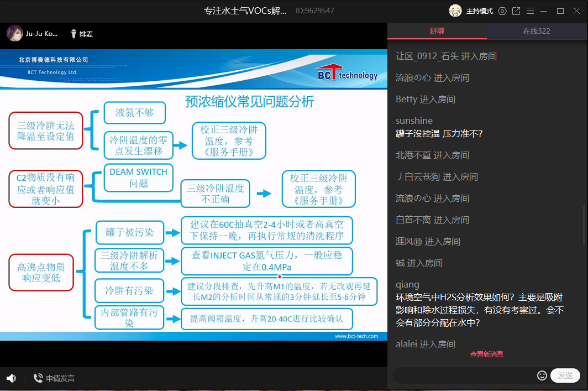
Task: Click phone icon beside 申请发言
Action: pyautogui.click(x=38, y=378)
